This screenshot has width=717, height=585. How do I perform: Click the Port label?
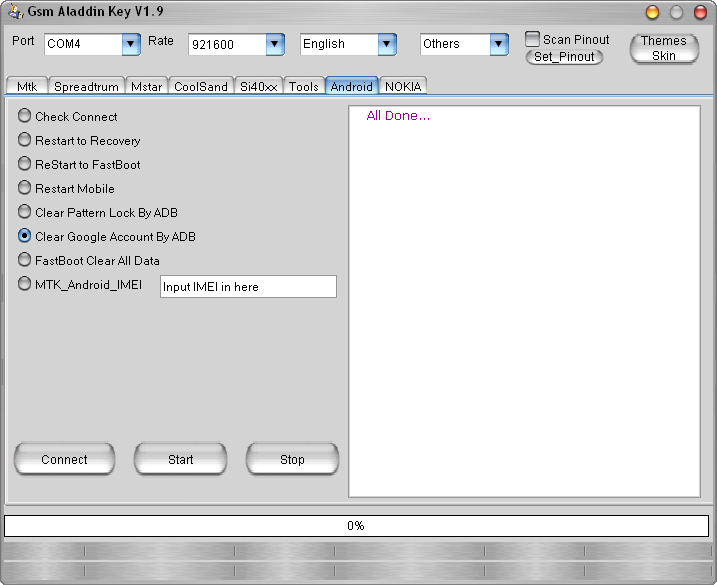pyautogui.click(x=23, y=41)
